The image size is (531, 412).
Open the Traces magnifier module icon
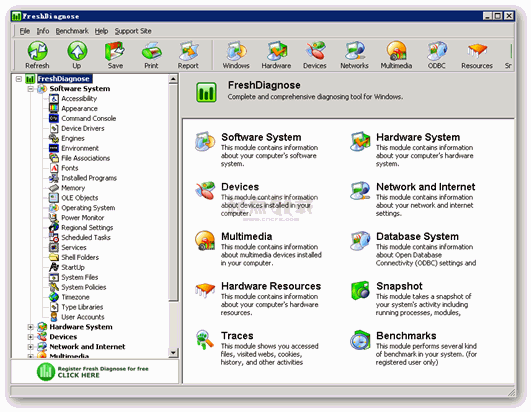205,340
